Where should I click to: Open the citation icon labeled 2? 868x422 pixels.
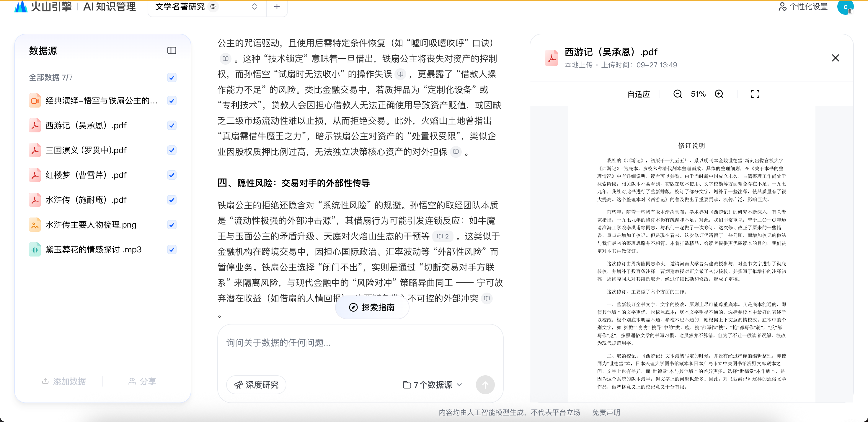[443, 236]
